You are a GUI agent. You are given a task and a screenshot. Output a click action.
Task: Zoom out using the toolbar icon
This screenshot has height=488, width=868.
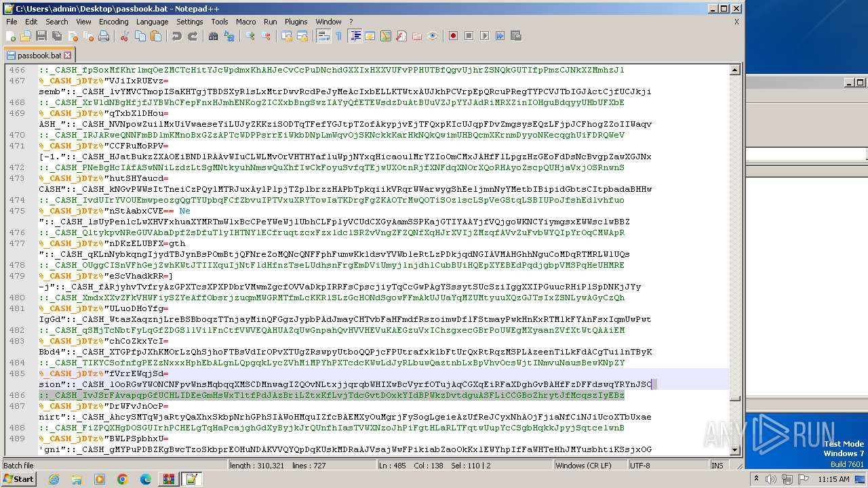266,36
